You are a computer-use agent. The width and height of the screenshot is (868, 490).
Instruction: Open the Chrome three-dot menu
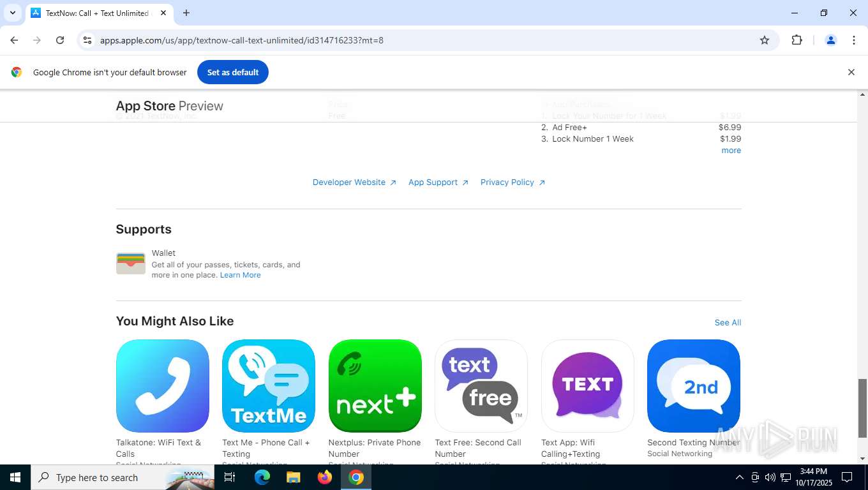tap(854, 40)
